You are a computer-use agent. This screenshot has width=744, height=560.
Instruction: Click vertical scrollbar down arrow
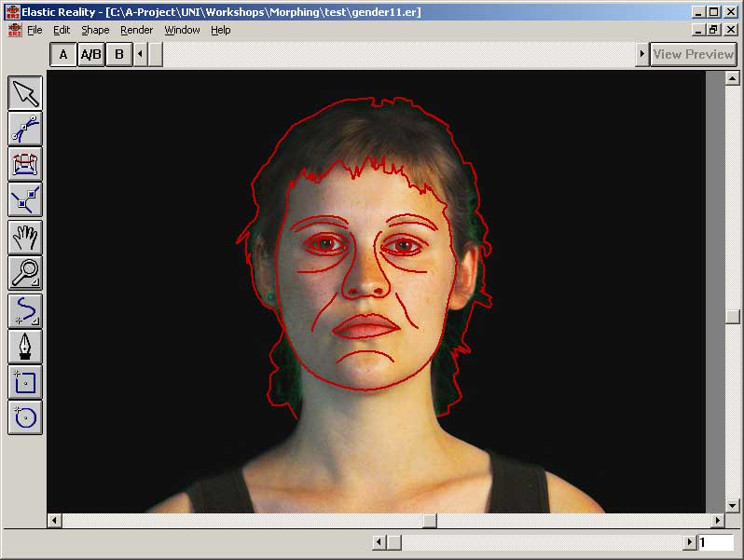[x=732, y=506]
